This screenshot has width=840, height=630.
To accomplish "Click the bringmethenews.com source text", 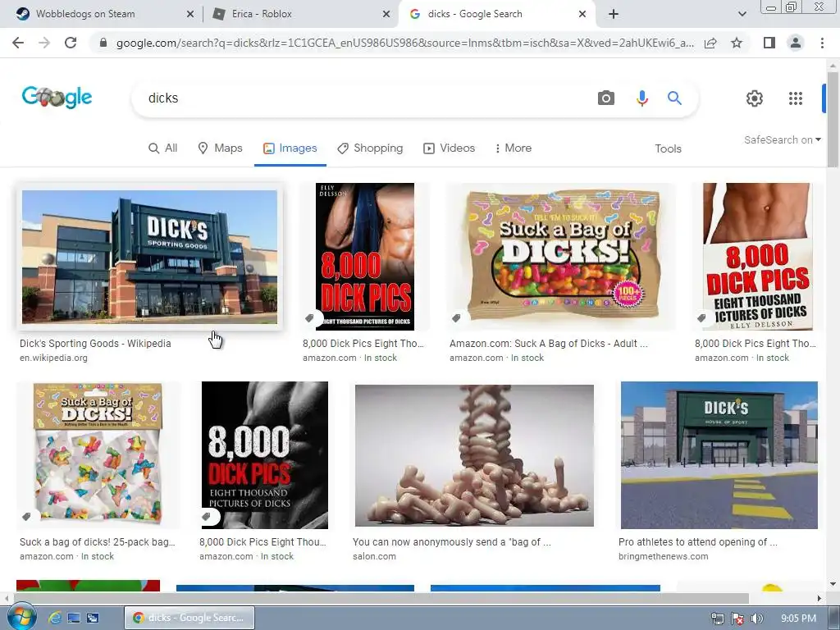I will [x=663, y=557].
